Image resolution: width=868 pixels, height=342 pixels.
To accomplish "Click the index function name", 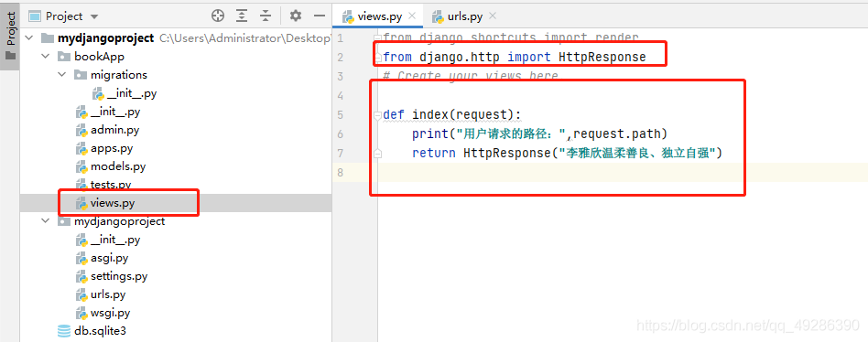I will point(430,115).
